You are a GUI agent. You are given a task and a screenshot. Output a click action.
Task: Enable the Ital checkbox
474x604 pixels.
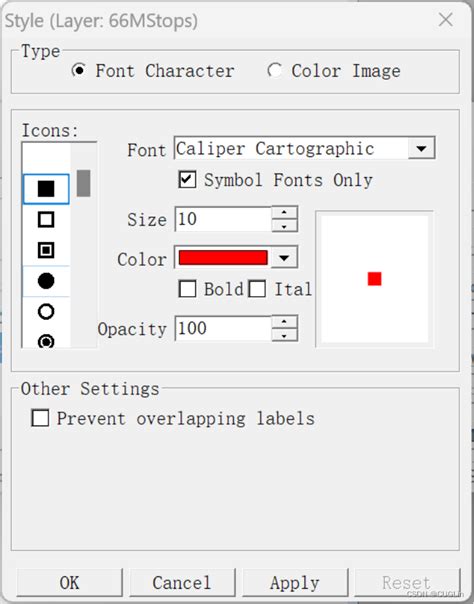click(257, 289)
